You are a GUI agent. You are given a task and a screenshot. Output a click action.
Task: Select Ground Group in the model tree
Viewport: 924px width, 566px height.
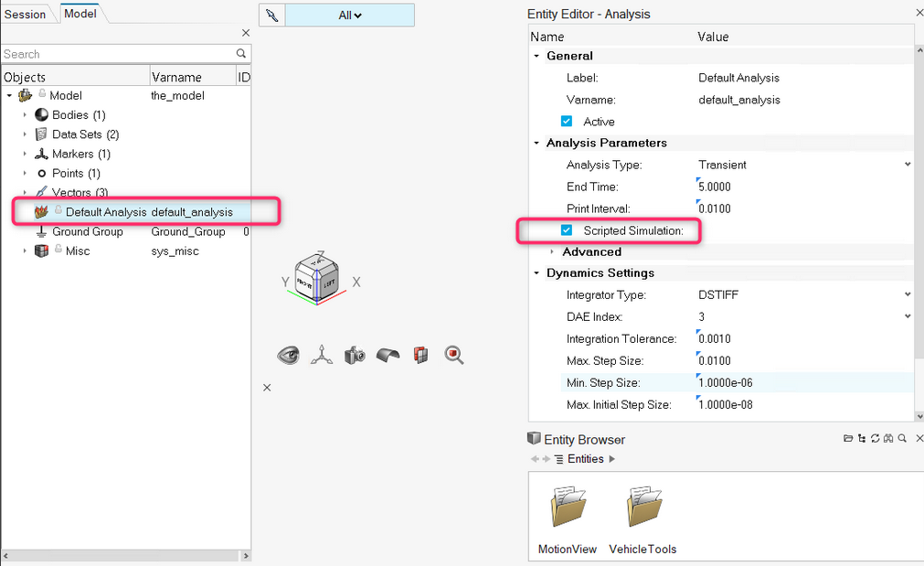click(87, 231)
